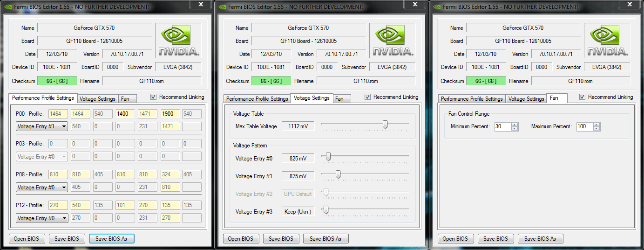Click the NVIDIA logo in the Fan window
This screenshot has height=250, width=644.
[x=607, y=41]
